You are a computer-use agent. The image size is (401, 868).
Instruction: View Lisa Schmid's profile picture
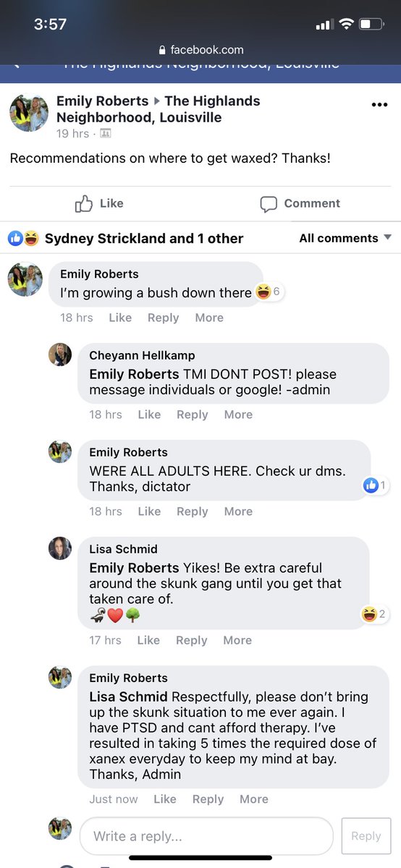click(x=60, y=548)
